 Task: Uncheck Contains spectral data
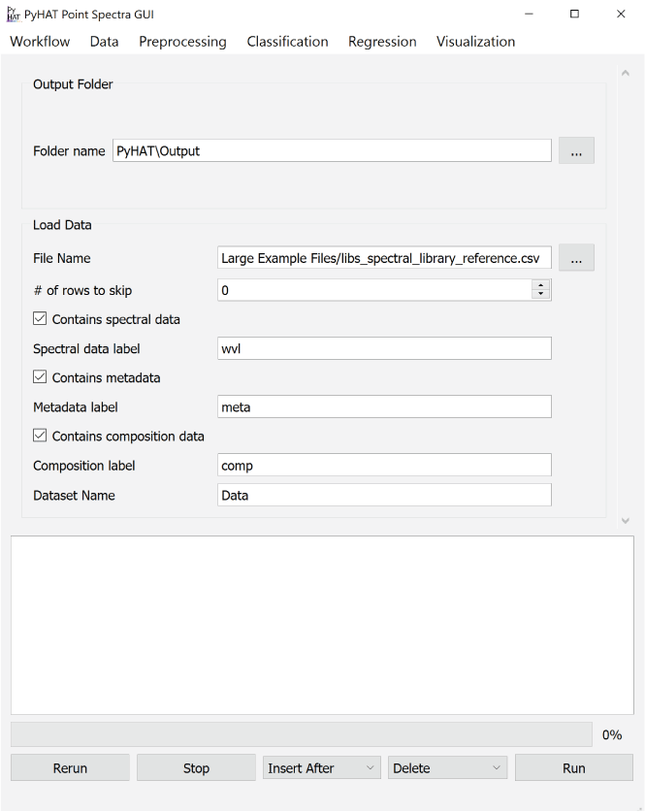(x=40, y=319)
